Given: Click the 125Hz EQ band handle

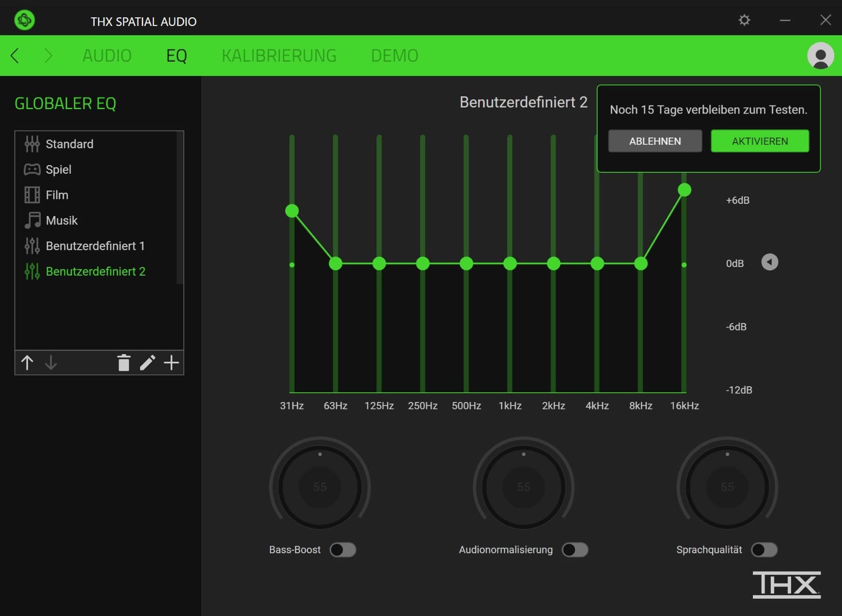Looking at the screenshot, I should (379, 263).
